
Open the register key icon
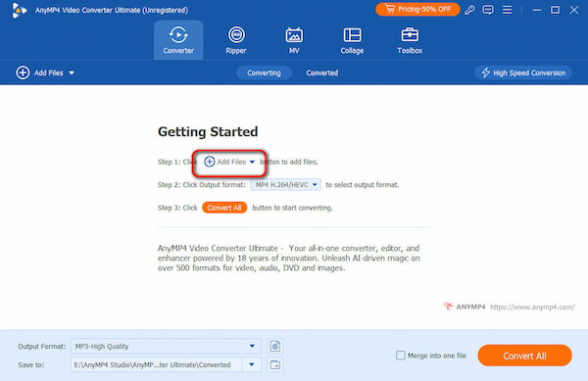[469, 10]
